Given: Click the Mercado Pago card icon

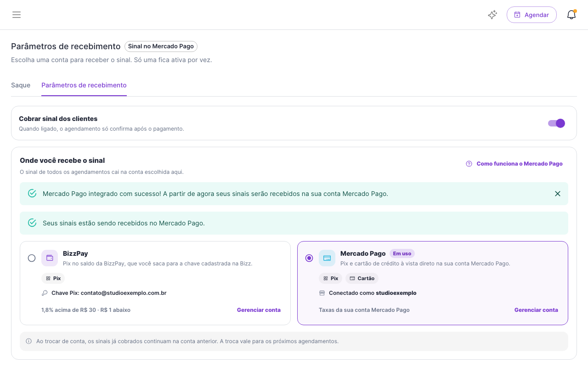Looking at the screenshot, I should click(327, 258).
